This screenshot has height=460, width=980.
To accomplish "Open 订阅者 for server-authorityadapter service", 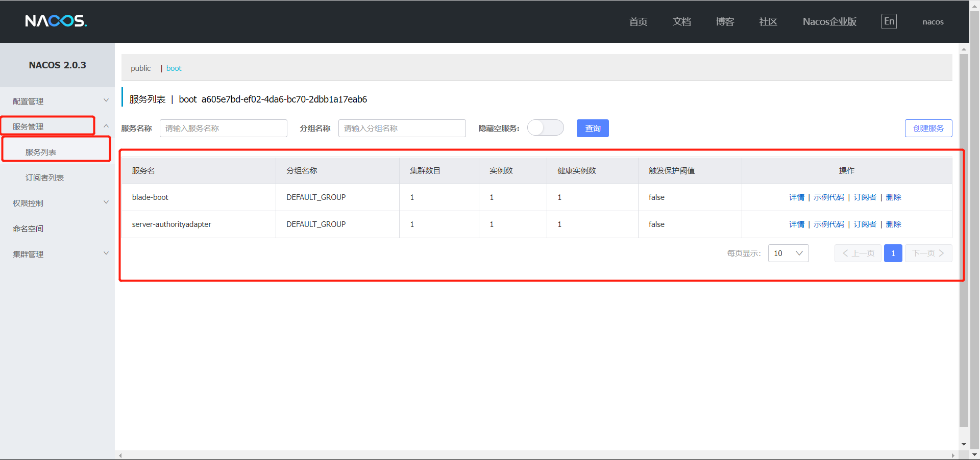I will 865,224.
